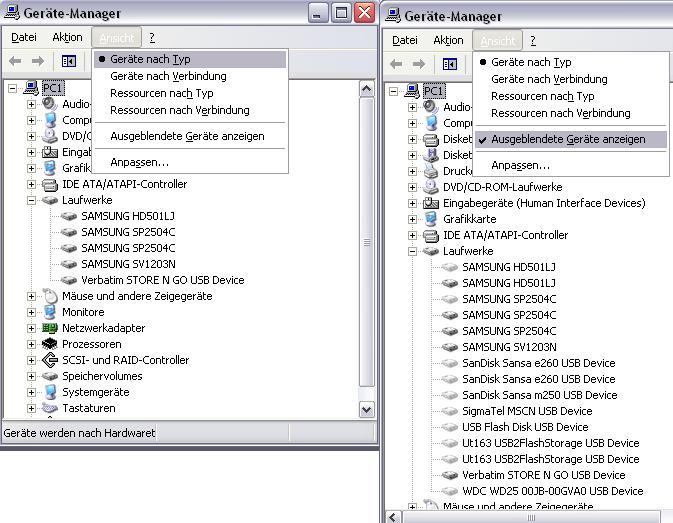Image resolution: width=673 pixels, height=523 pixels.
Task: Click the forward arrow in right window toolbar
Action: 418,64
